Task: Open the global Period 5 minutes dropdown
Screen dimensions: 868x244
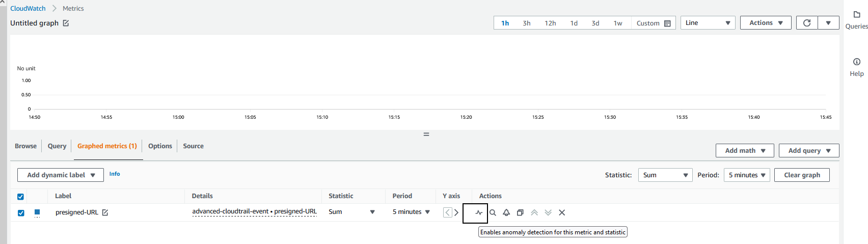Action: (747, 175)
